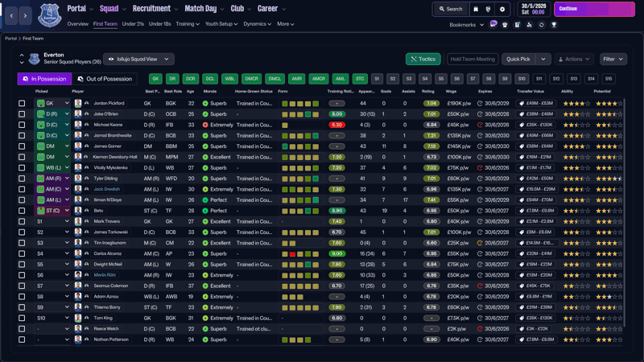Open the Filter dropdown
This screenshot has height=362, width=644.
tap(613, 59)
